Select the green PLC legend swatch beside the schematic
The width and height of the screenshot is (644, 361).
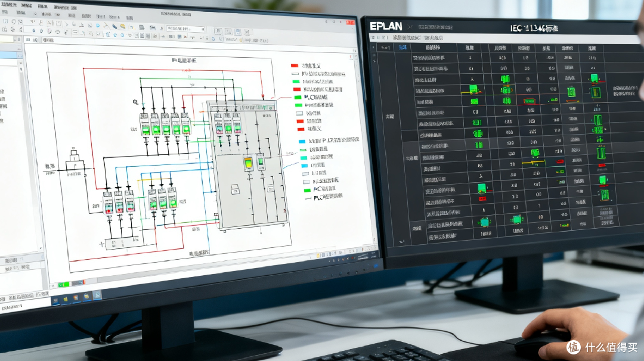[x=298, y=97]
